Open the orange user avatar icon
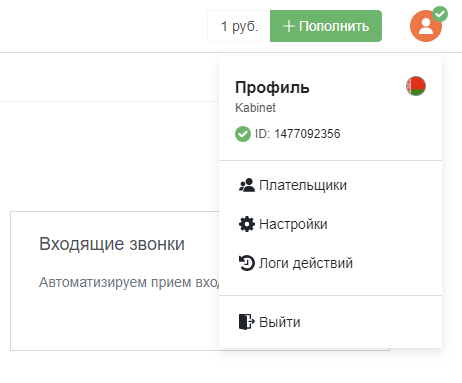Viewport: 462px width, 383px height. 426,26
